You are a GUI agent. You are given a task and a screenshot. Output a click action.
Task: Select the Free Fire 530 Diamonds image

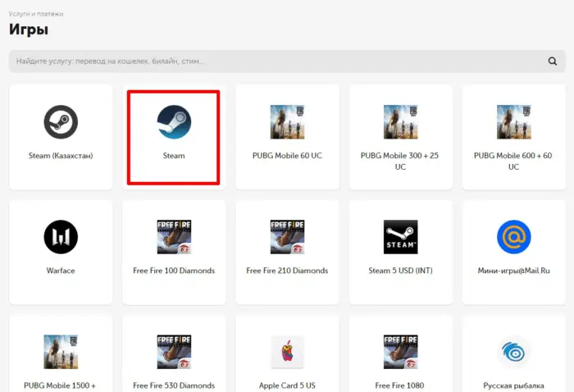174,352
